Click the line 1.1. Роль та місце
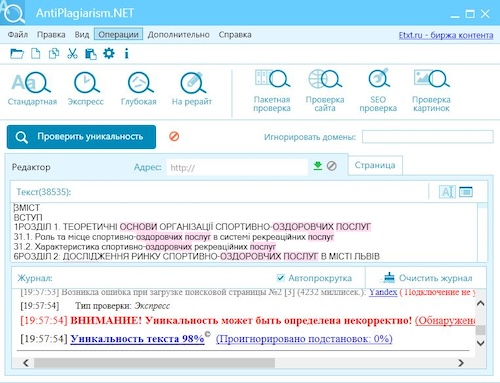Image resolution: width=500 pixels, height=383 pixels. 173,237
